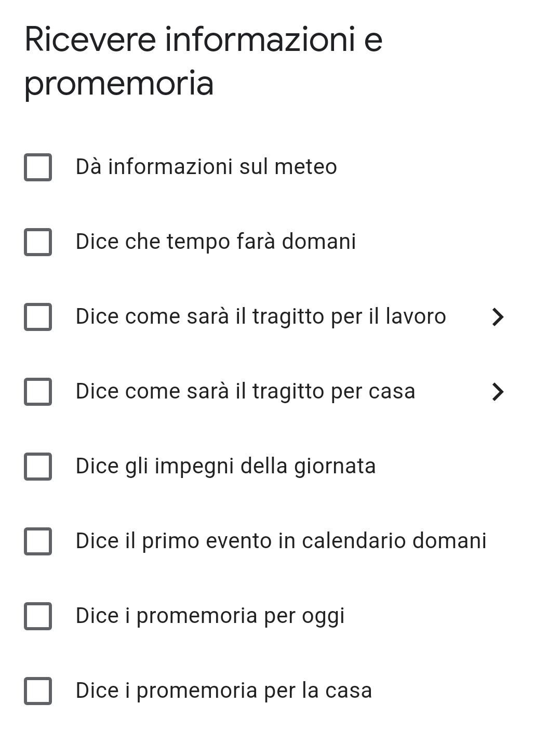Image resolution: width=560 pixels, height=730 pixels.
Task: Click the first calendar event text label
Action: (281, 541)
